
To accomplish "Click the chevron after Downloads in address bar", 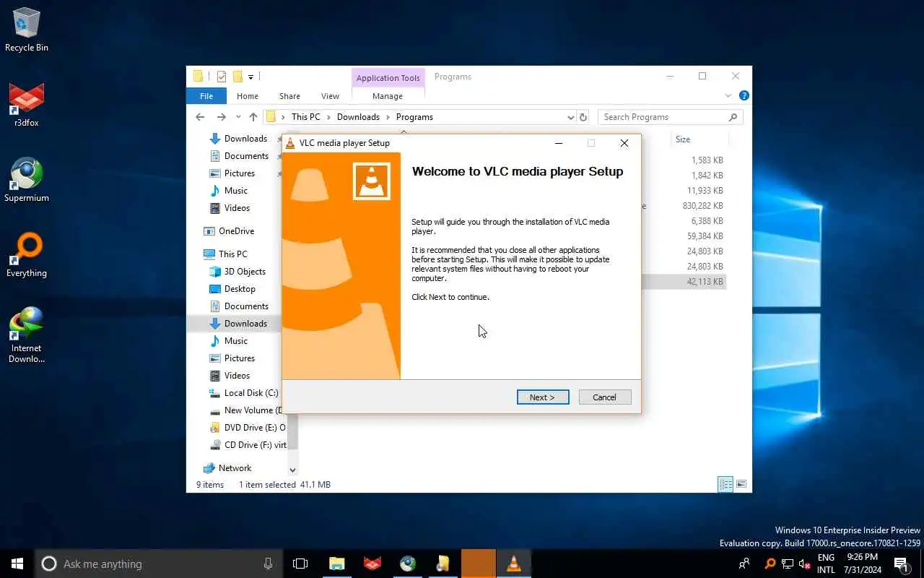I will click(x=388, y=117).
